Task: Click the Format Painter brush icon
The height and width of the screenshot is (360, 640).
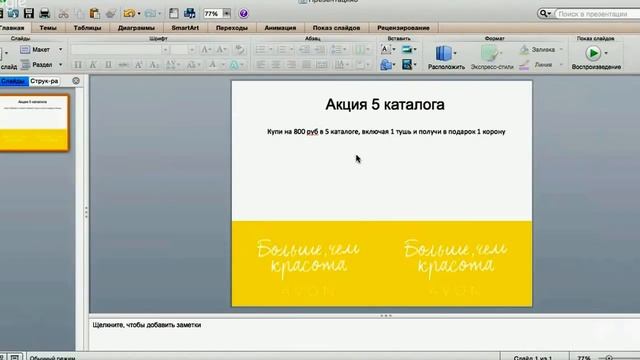Action: point(110,14)
